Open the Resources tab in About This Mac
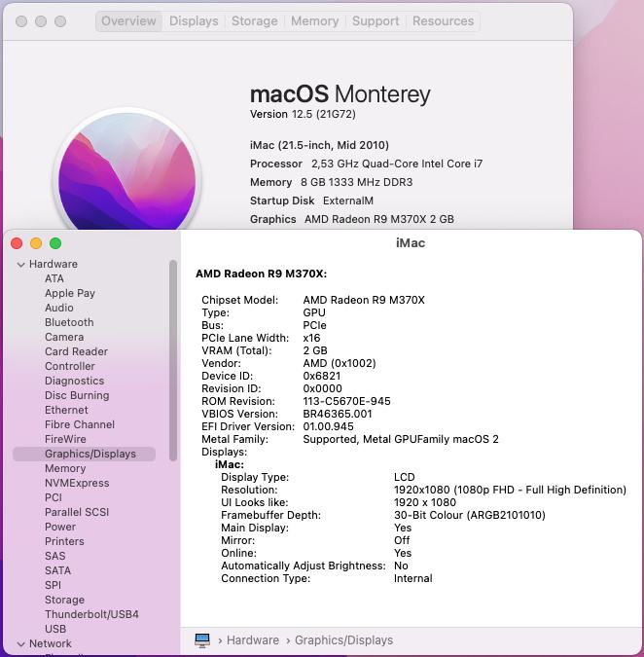The image size is (644, 657). point(443,21)
